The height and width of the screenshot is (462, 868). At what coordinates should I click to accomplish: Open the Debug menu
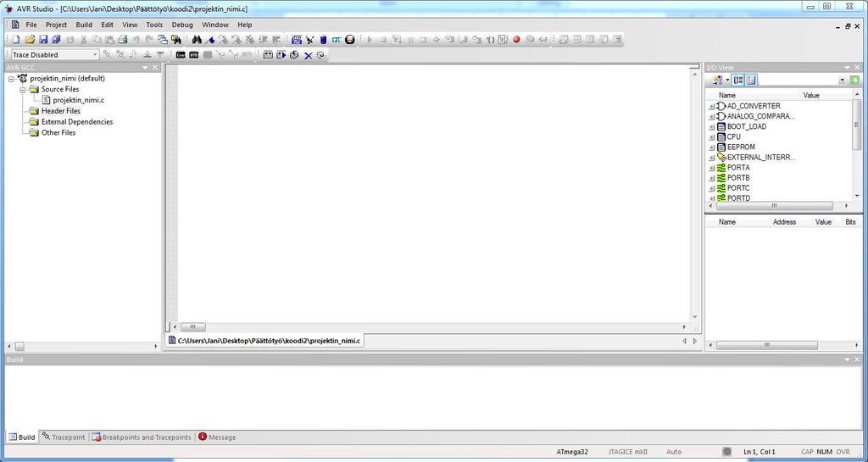pos(182,25)
